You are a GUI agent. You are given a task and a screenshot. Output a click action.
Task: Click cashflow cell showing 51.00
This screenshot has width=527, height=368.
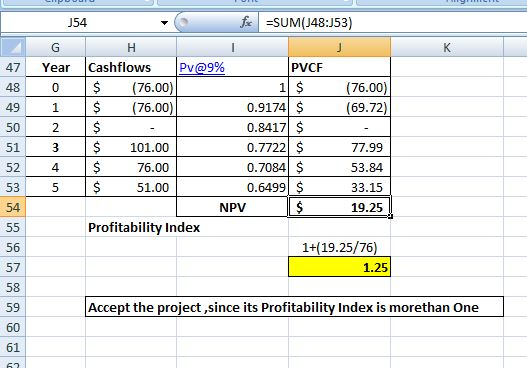(131, 187)
